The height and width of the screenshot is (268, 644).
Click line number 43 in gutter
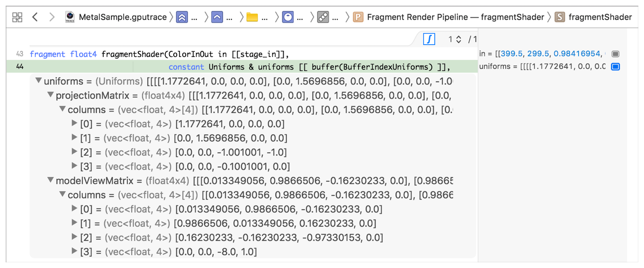(19, 54)
